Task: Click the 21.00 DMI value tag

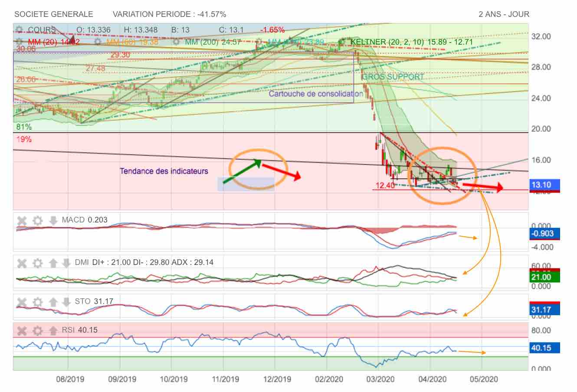Action: (x=544, y=277)
